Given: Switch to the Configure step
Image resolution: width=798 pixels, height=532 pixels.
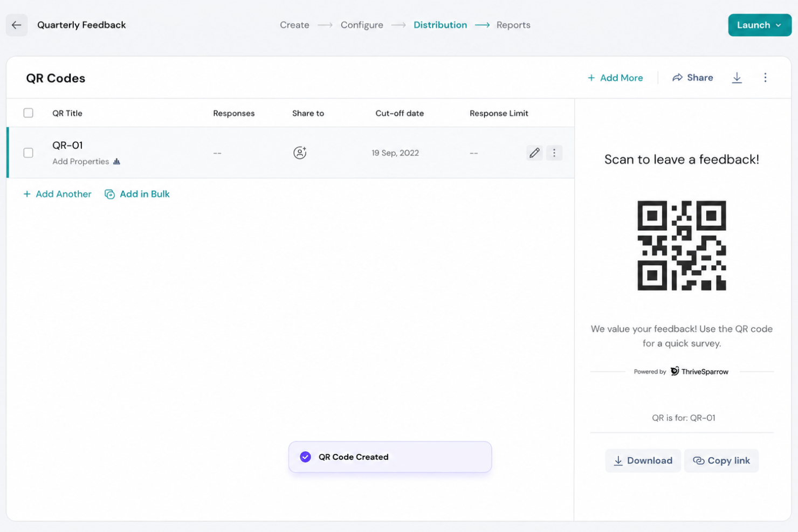Looking at the screenshot, I should tap(362, 25).
